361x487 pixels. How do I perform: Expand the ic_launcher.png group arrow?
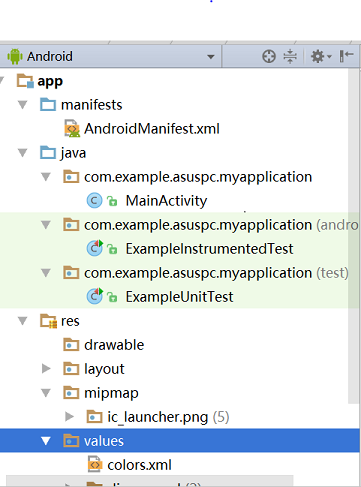(69, 417)
